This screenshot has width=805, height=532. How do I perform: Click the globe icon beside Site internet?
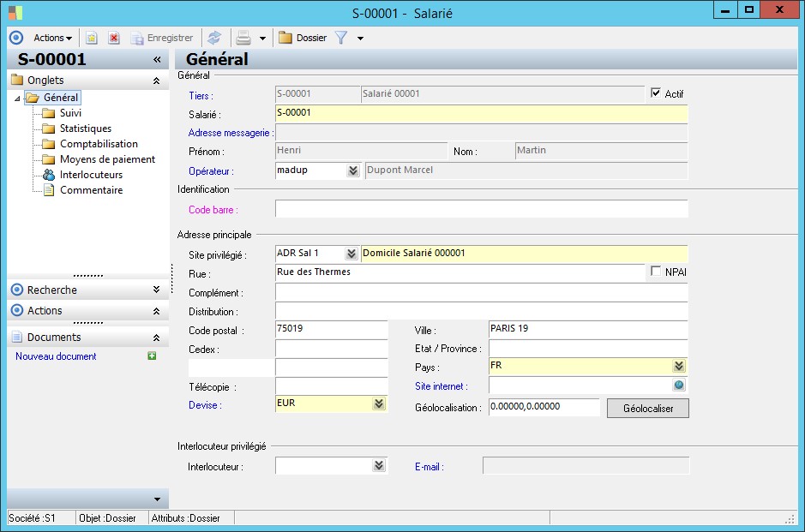click(679, 386)
